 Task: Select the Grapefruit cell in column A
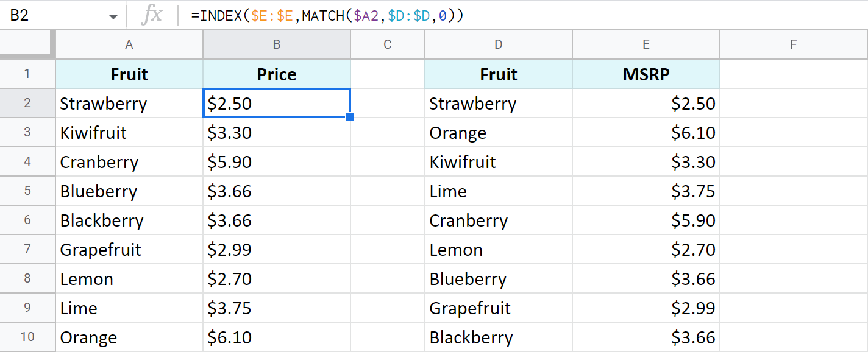(x=129, y=250)
